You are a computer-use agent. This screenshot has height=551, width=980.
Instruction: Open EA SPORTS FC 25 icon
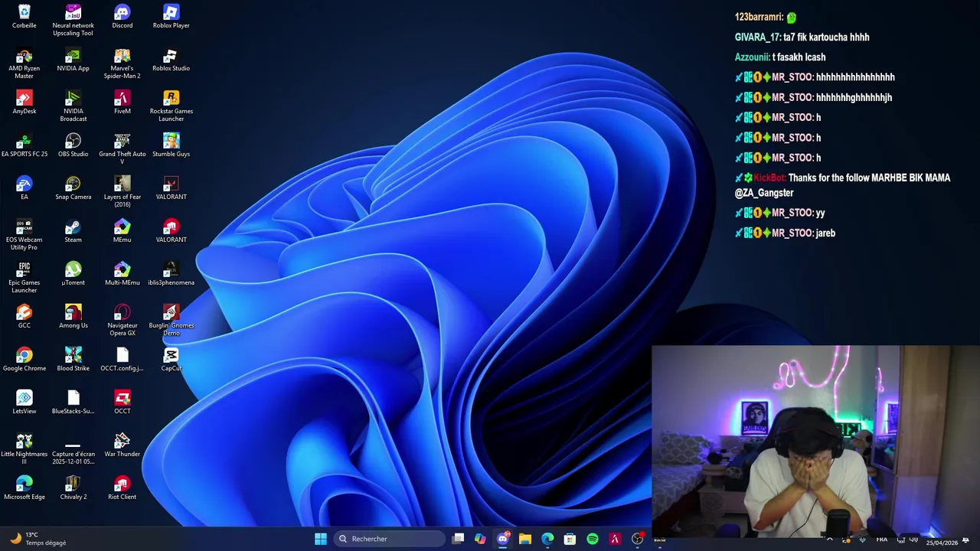[x=24, y=145]
